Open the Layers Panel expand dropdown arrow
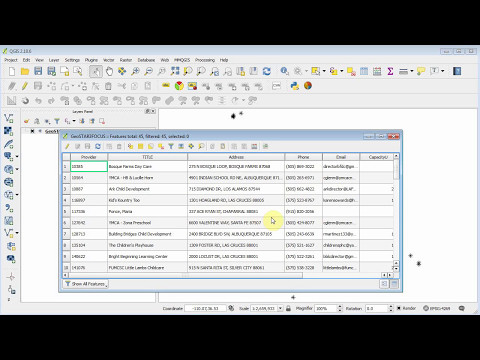480x360 pixels. [x=74, y=121]
